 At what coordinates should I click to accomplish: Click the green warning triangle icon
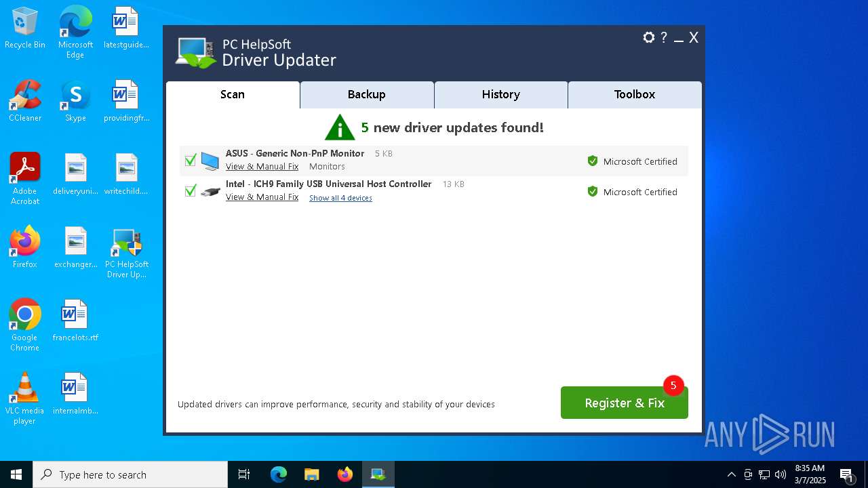coord(340,127)
